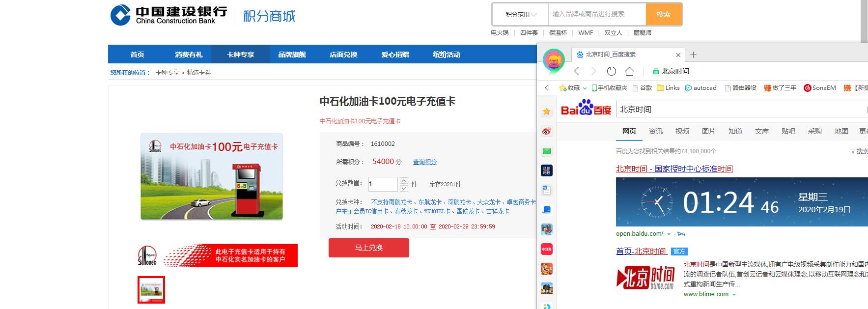
Task: Click the browser user avatar icon
Action: (554, 61)
